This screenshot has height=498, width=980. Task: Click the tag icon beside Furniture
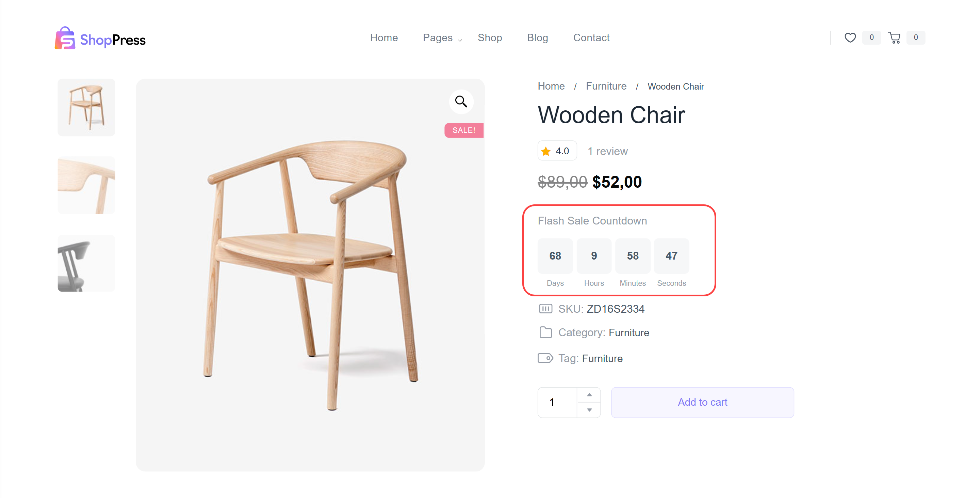pos(545,358)
